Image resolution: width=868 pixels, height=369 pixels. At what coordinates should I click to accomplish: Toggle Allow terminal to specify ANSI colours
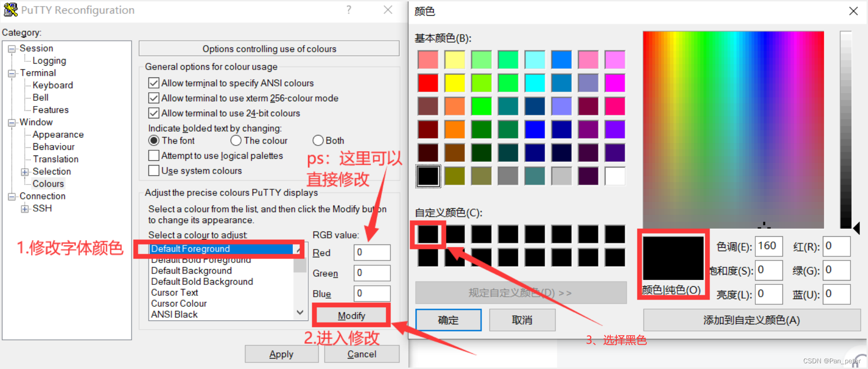click(x=154, y=83)
